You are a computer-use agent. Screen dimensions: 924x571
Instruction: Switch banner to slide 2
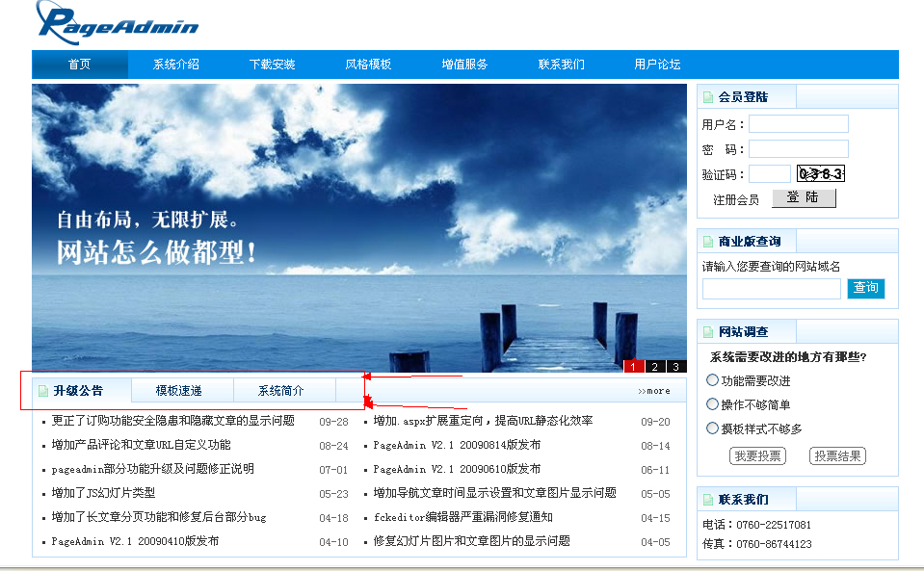tap(655, 366)
